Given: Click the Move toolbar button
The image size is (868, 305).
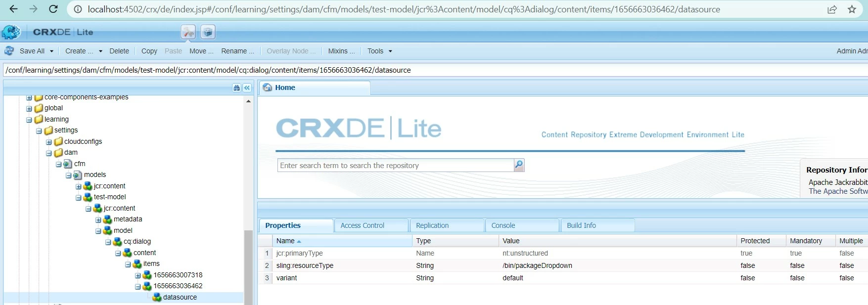Looking at the screenshot, I should (x=201, y=51).
